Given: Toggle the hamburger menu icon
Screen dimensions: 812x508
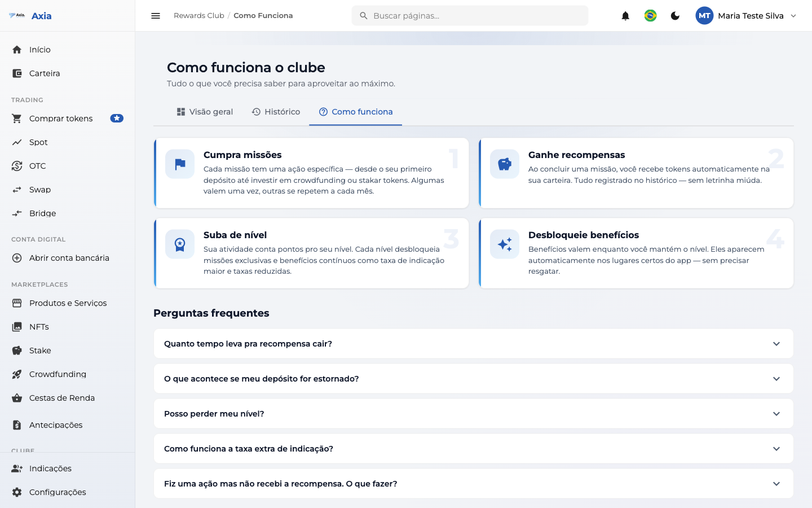Looking at the screenshot, I should point(156,16).
